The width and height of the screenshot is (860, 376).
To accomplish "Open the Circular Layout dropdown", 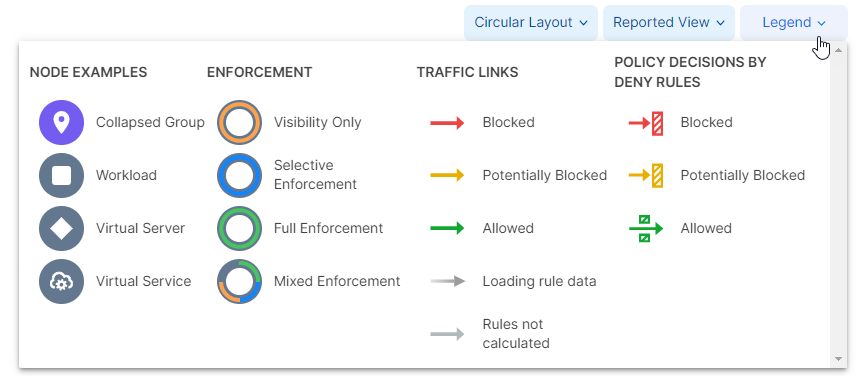I will pos(531,22).
